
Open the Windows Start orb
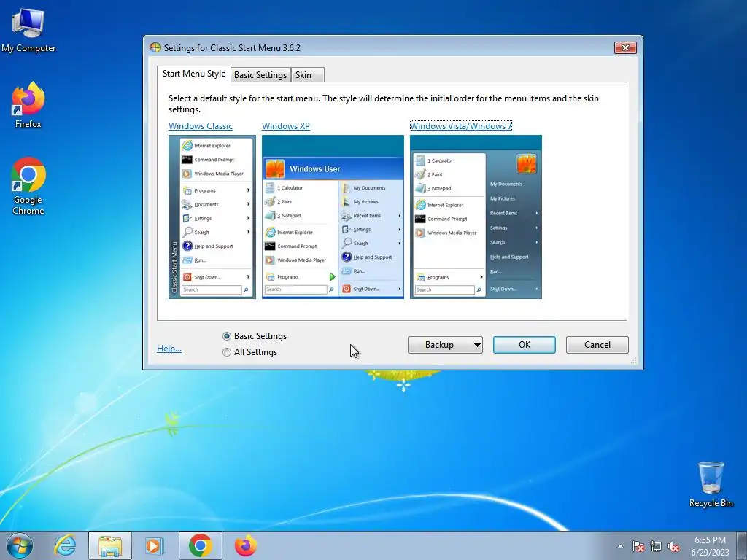click(x=20, y=545)
